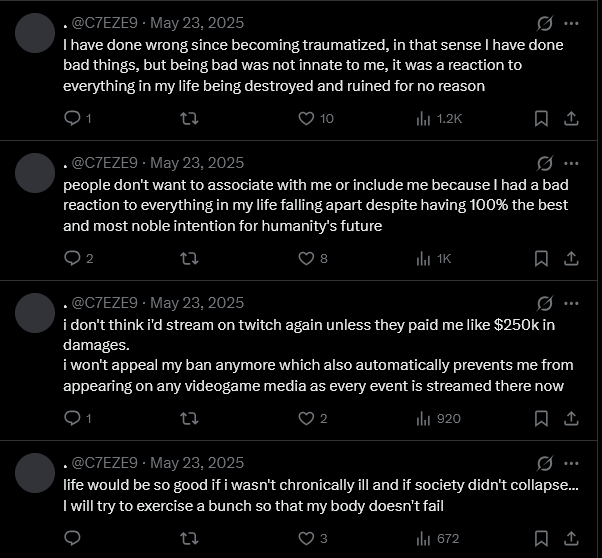Bookmark the 'chronically ill' post

tap(541, 538)
